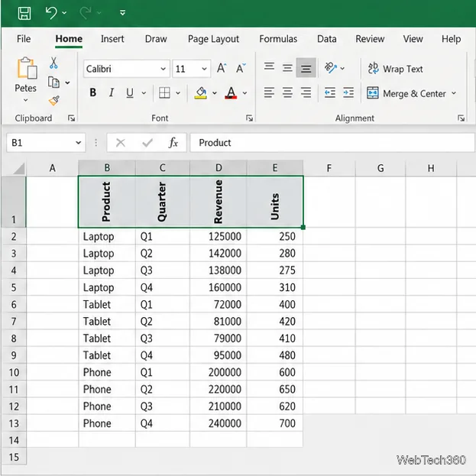This screenshot has width=476, height=476.
Task: Align text right in the cell
Action: pyautogui.click(x=306, y=92)
